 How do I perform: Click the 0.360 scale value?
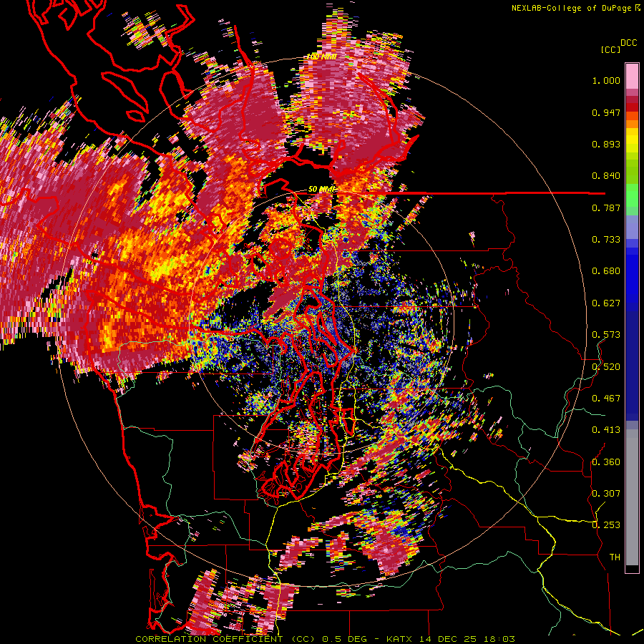pos(606,462)
